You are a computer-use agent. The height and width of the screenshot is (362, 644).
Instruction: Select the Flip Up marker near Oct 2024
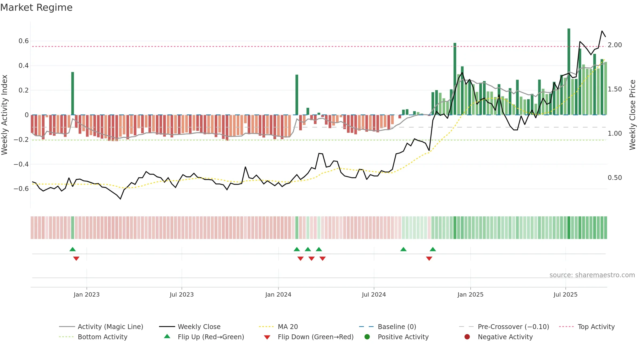coord(433,249)
